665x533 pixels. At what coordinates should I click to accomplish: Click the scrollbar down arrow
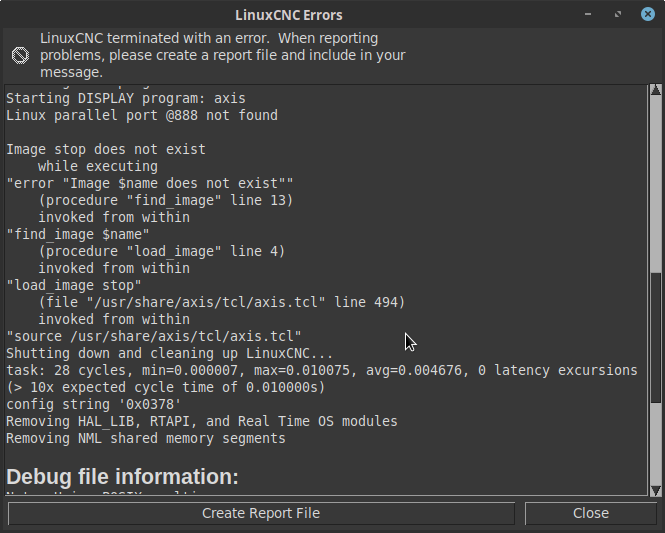click(656, 491)
